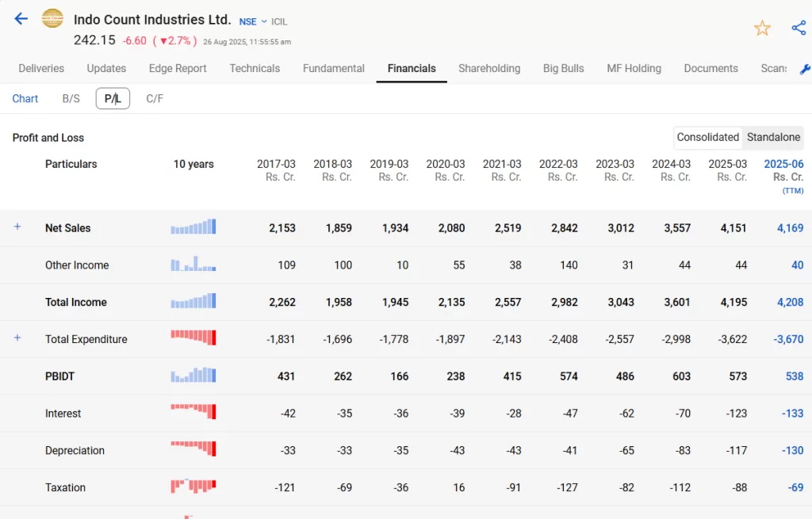Image resolution: width=812 pixels, height=519 pixels.
Task: Open the MF Holding tab
Action: coord(634,68)
